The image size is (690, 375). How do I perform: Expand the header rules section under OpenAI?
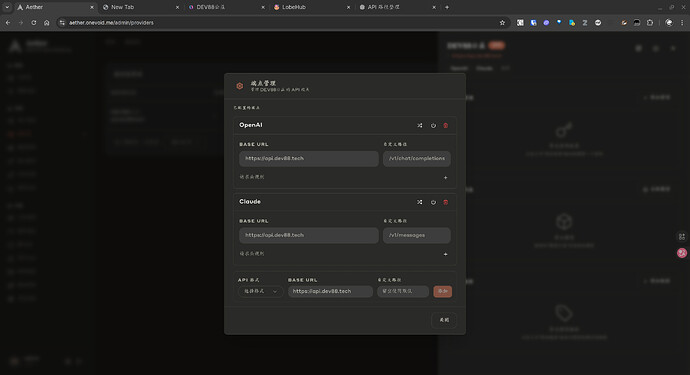(x=252, y=177)
